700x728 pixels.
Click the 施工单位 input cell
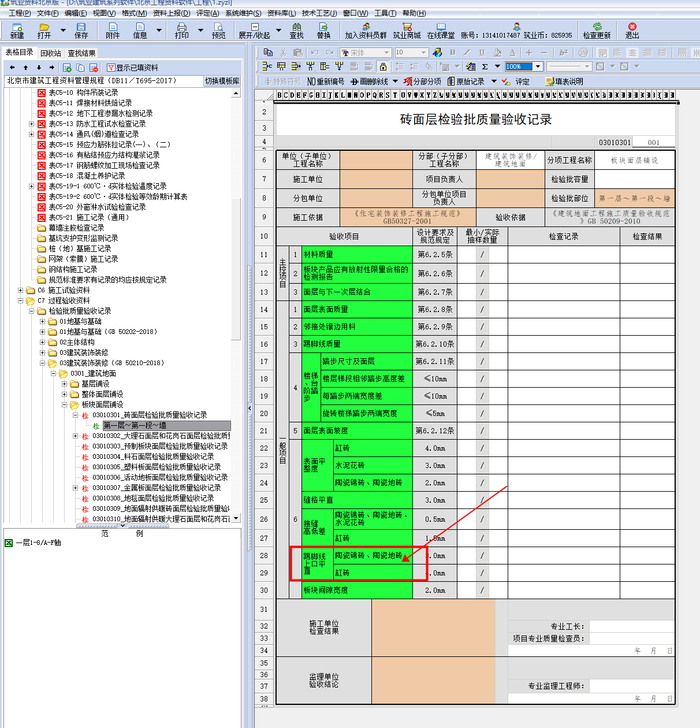point(376,179)
